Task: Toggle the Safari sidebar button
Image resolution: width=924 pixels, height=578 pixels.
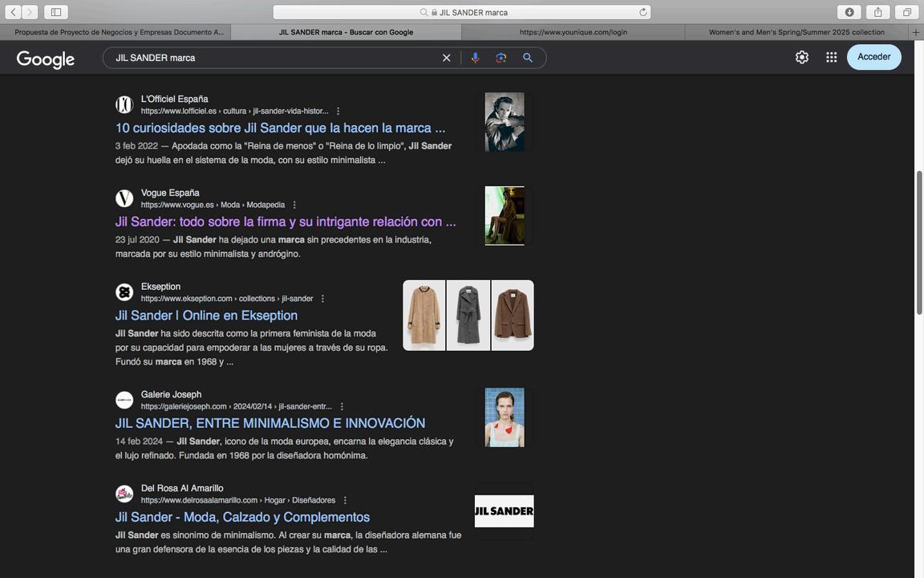Action: pos(56,12)
